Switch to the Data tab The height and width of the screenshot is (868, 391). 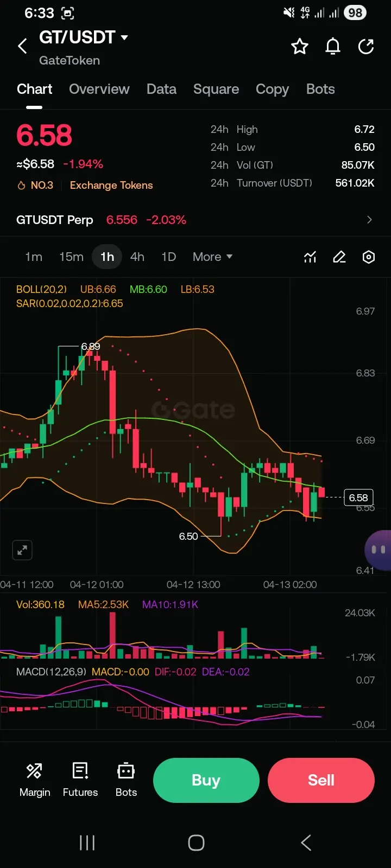point(161,89)
